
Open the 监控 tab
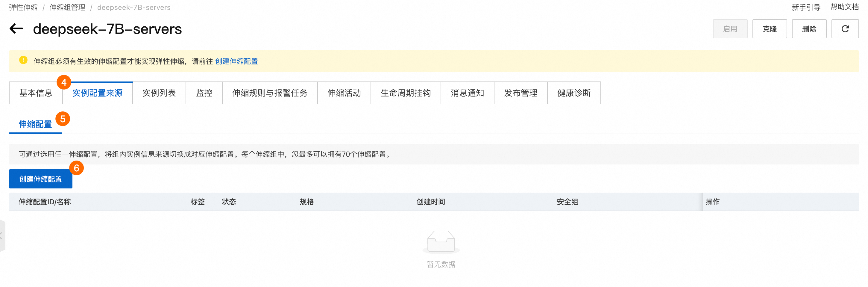pyautogui.click(x=204, y=93)
